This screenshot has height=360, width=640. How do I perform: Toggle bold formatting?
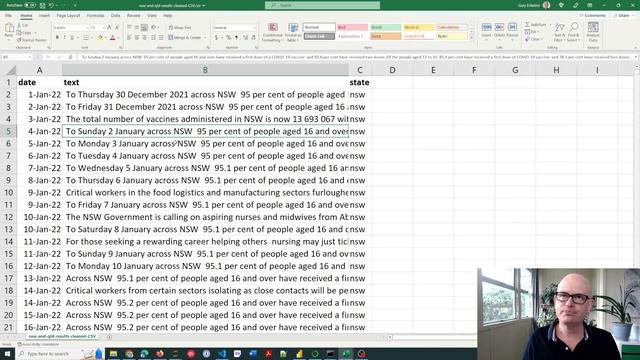[x=57, y=38]
